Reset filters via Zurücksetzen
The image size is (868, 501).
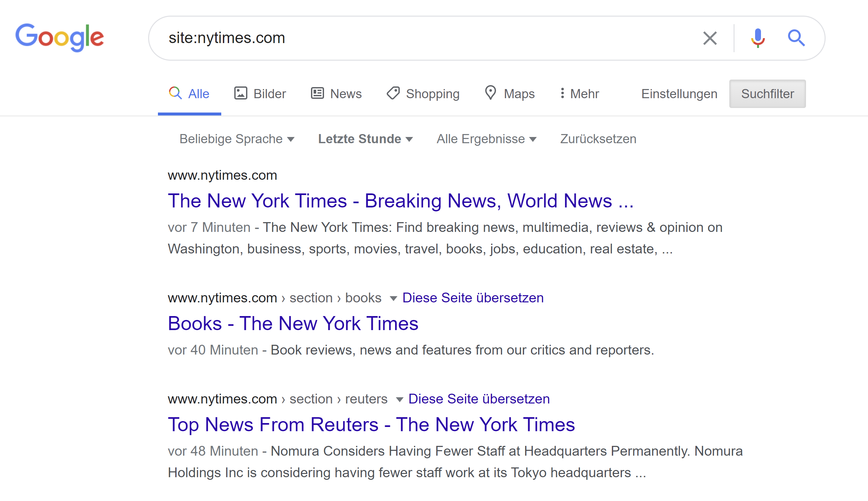598,139
